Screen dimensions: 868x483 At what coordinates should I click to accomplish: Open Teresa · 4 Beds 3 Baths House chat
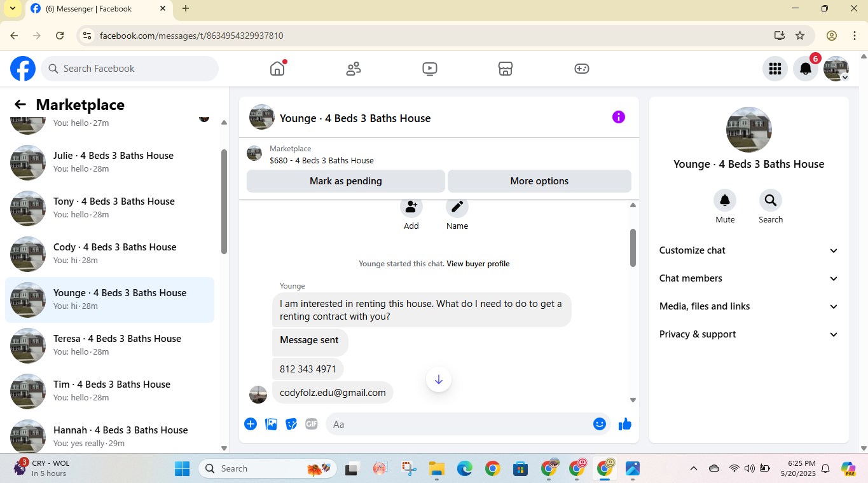tap(109, 346)
